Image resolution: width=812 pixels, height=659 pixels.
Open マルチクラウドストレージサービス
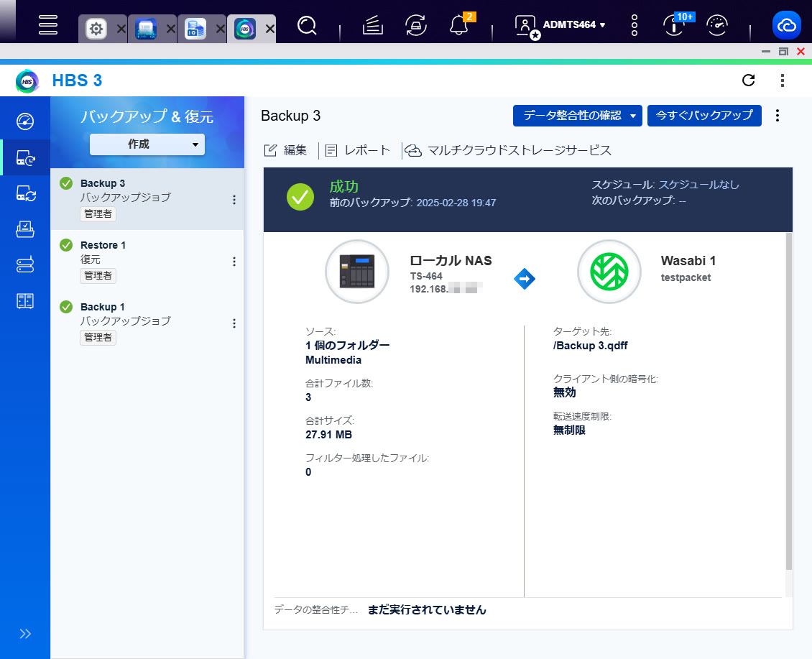pos(508,150)
